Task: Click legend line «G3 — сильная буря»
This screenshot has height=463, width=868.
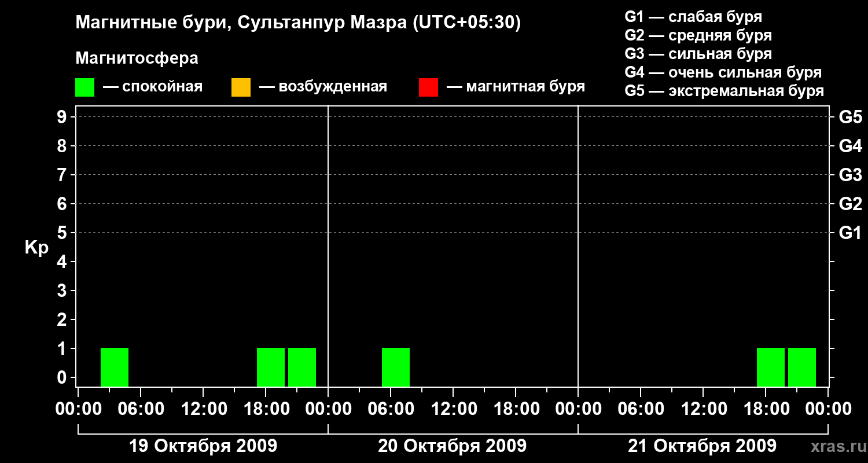Action: 698,54
